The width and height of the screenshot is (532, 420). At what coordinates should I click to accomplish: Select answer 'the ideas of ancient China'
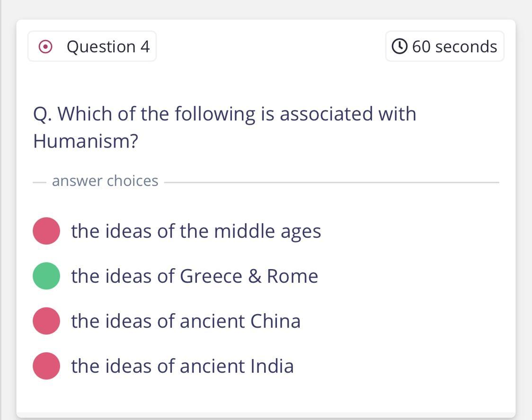coord(186,321)
